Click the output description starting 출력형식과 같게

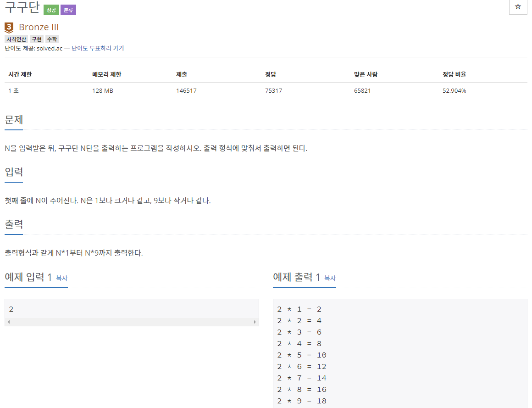coord(74,253)
